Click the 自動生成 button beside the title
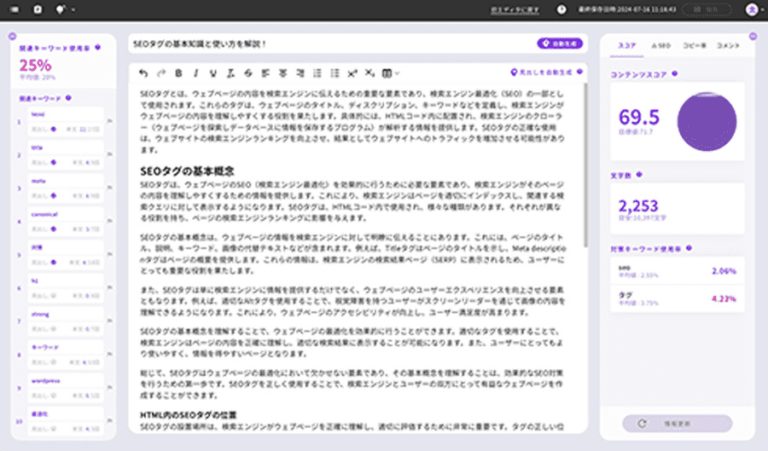This screenshot has height=451, width=768. coord(559,45)
